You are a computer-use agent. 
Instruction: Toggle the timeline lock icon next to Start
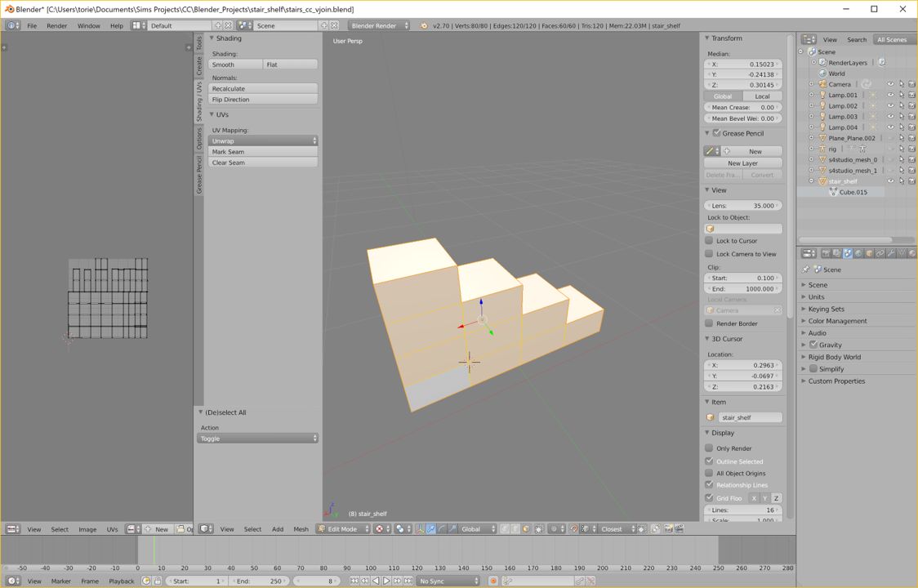(x=158, y=581)
